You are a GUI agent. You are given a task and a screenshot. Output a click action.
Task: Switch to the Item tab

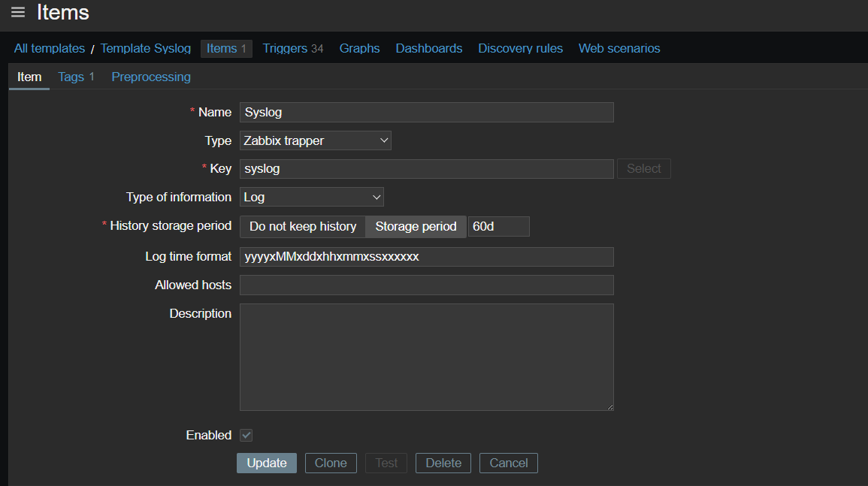coord(29,77)
